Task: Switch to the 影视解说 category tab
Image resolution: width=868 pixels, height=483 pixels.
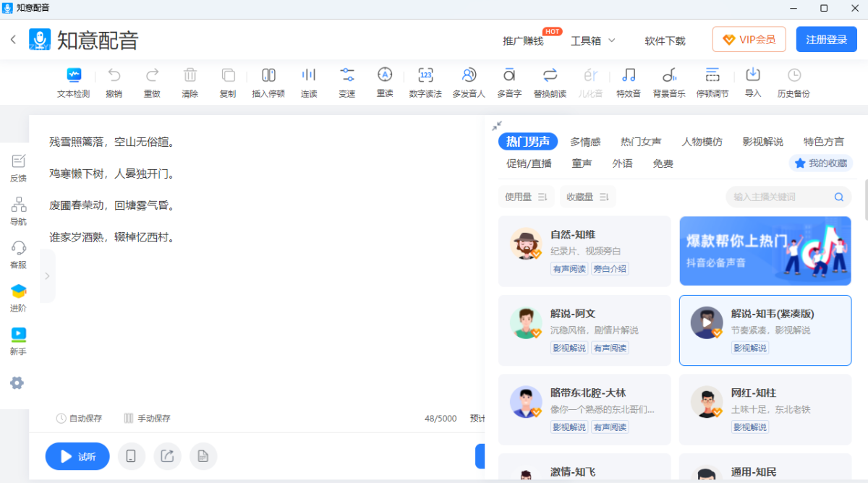Action: (x=762, y=142)
